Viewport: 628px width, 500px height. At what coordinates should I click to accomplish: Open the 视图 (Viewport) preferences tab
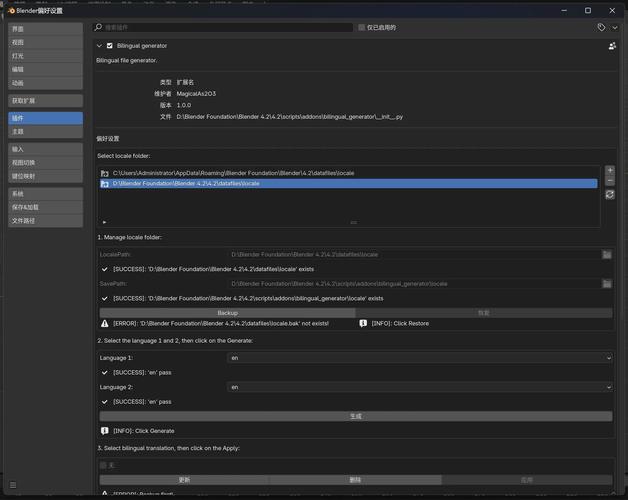point(45,42)
